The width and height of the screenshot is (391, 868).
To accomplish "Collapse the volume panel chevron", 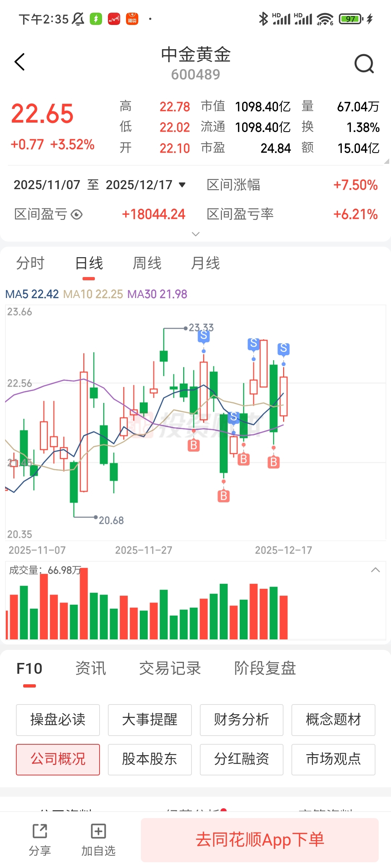I will [x=375, y=570].
